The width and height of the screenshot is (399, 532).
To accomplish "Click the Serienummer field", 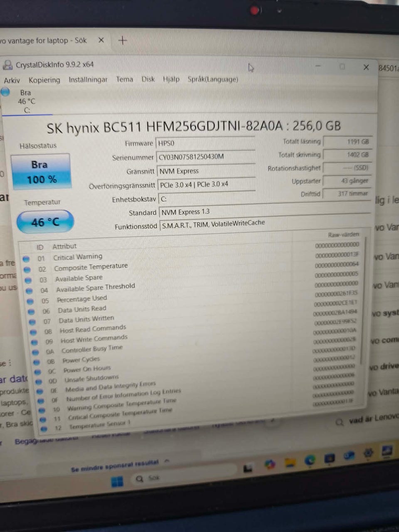I will [x=206, y=157].
